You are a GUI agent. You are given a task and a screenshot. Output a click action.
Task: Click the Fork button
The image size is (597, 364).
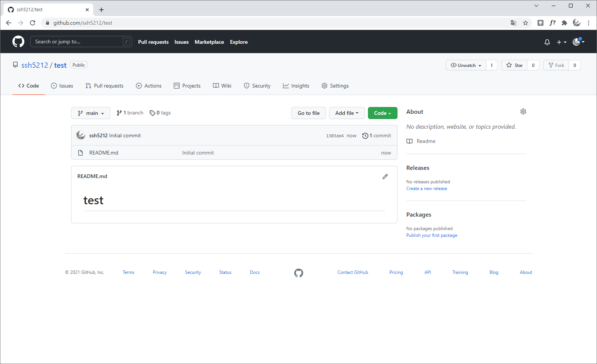coord(556,65)
